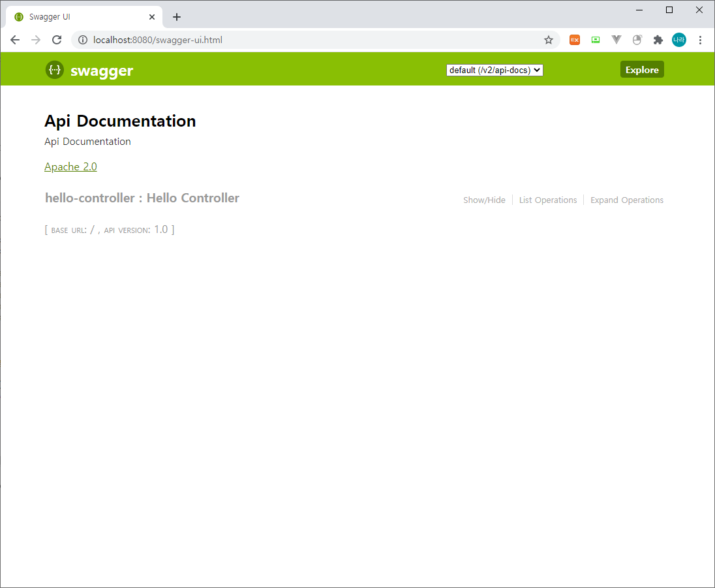This screenshot has height=588, width=715.
Task: Click the swagger brand text
Action: (x=102, y=70)
